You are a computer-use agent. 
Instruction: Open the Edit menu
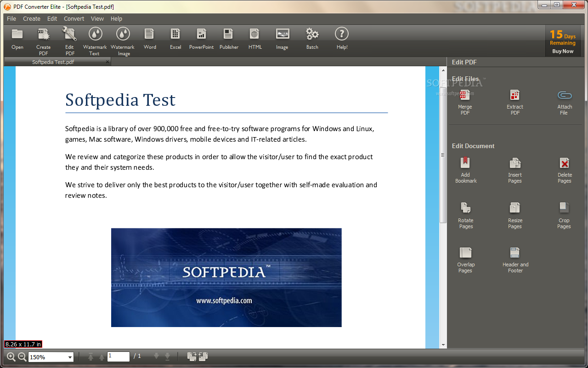pyautogui.click(x=52, y=19)
